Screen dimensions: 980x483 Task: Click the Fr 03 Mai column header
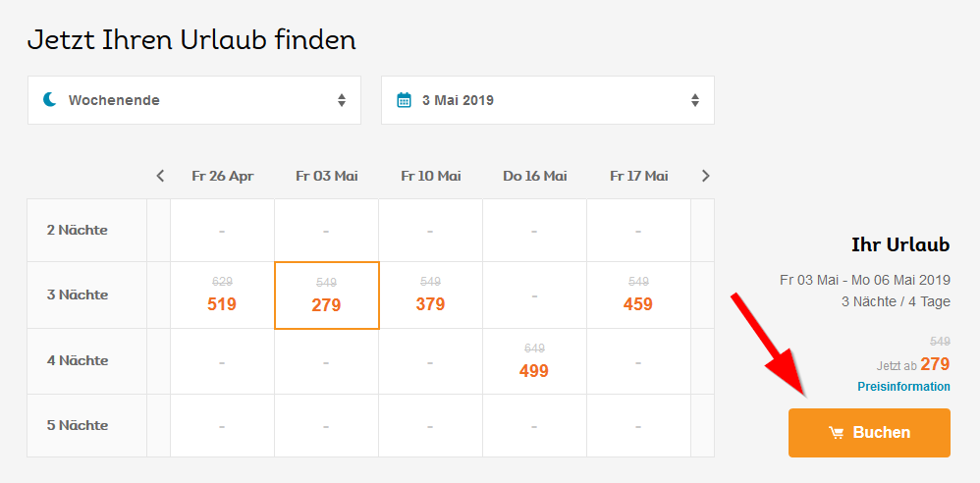(x=327, y=176)
